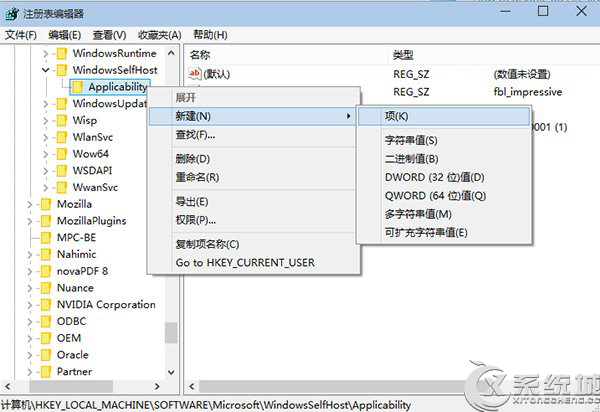Screen dimensions: 600x412
Task: Click the ab string icon of default value
Action: [195, 73]
